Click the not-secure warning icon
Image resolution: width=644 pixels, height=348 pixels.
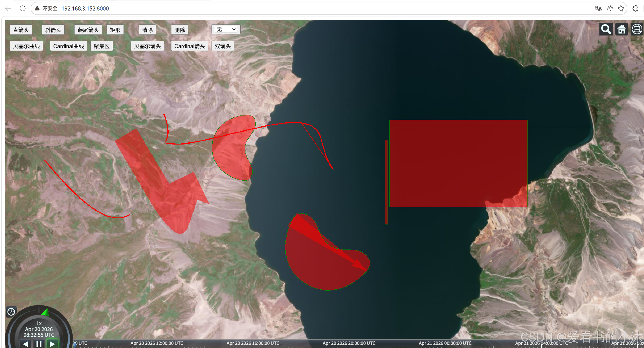point(37,8)
